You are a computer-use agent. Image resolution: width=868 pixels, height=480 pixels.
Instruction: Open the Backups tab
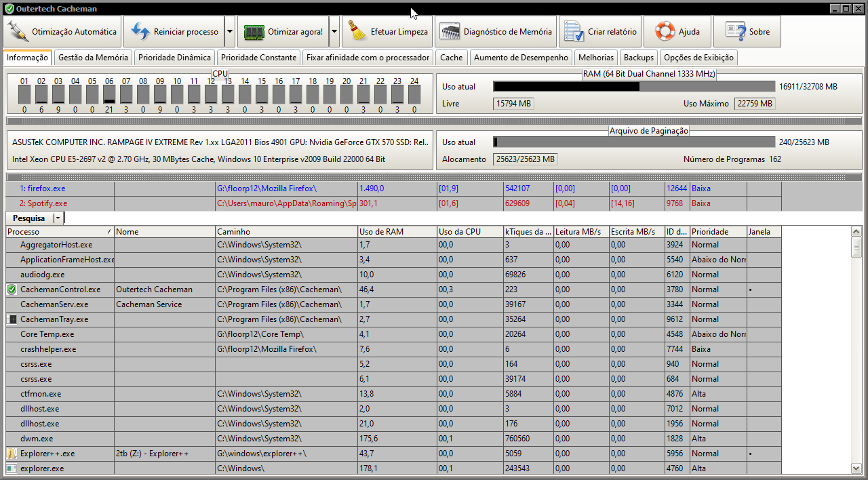(x=639, y=58)
